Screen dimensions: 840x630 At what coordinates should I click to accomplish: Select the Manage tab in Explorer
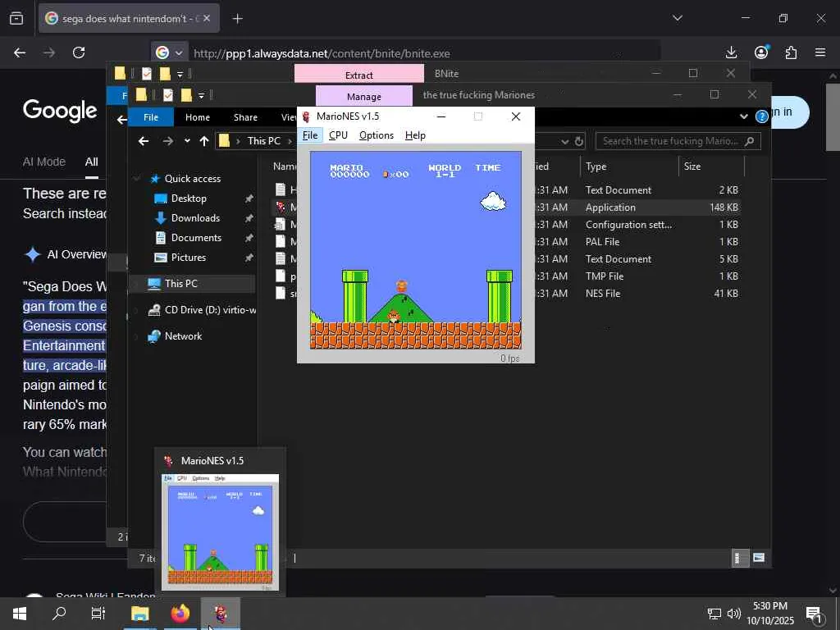[364, 96]
